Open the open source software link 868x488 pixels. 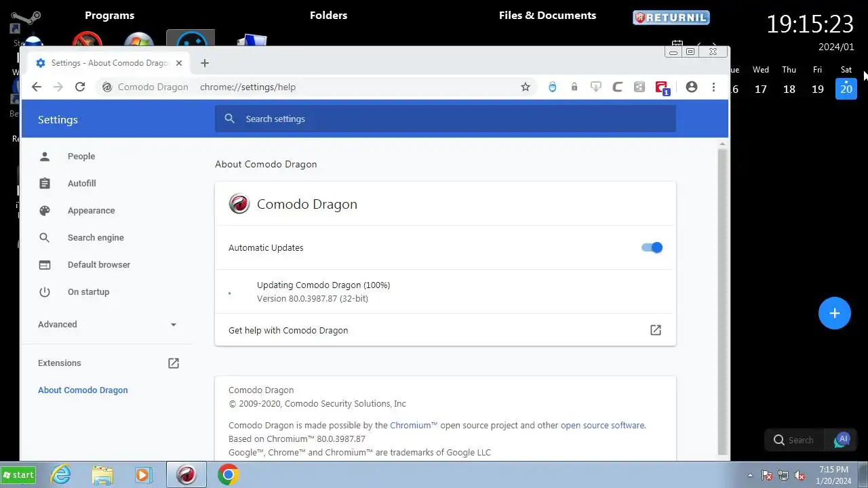[602, 426]
